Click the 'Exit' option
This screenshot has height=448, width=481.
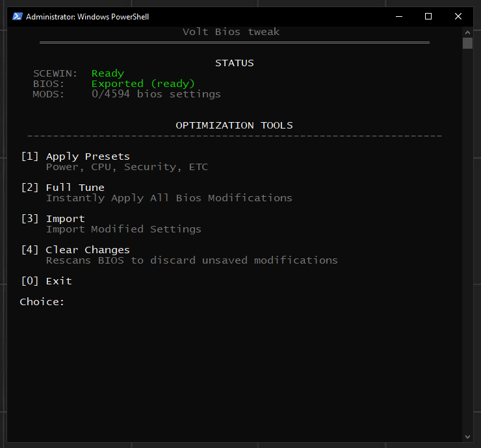pos(59,281)
